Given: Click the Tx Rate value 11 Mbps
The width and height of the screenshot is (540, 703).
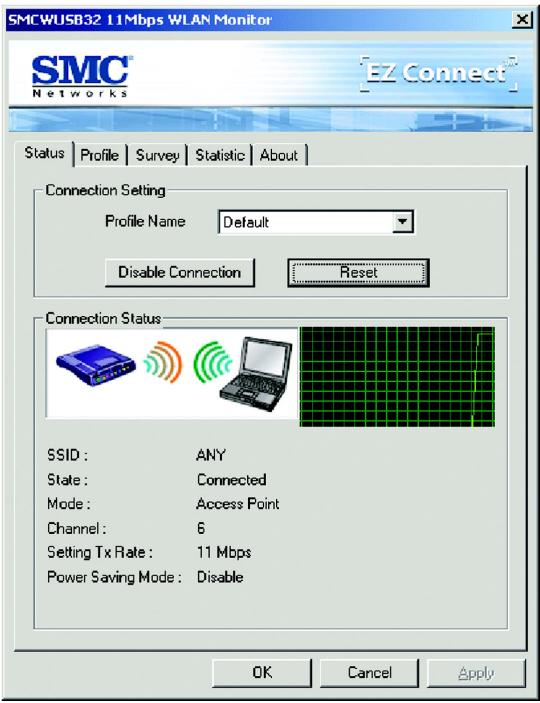Looking at the screenshot, I should pos(224,552).
